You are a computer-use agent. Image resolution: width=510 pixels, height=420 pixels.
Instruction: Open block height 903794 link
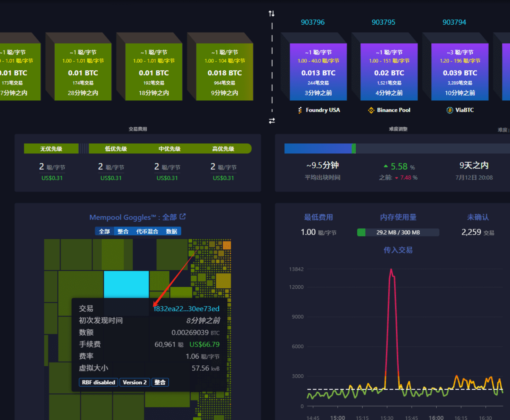point(454,22)
